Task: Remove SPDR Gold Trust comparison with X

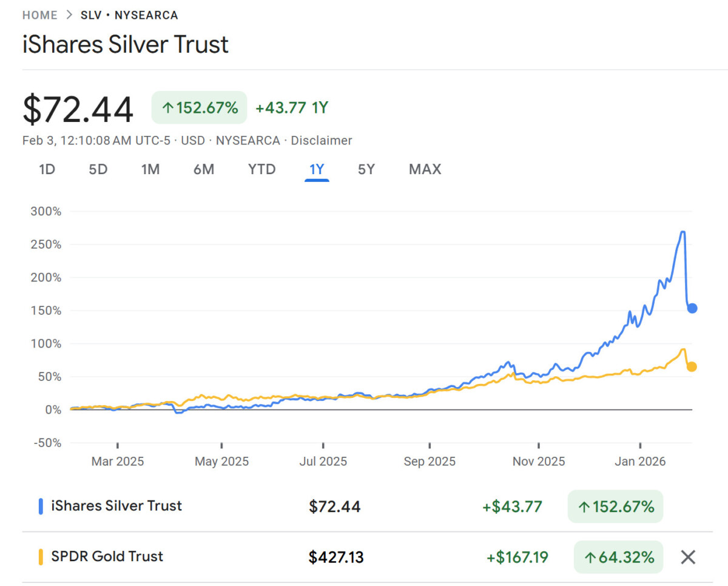Action: pos(687,557)
